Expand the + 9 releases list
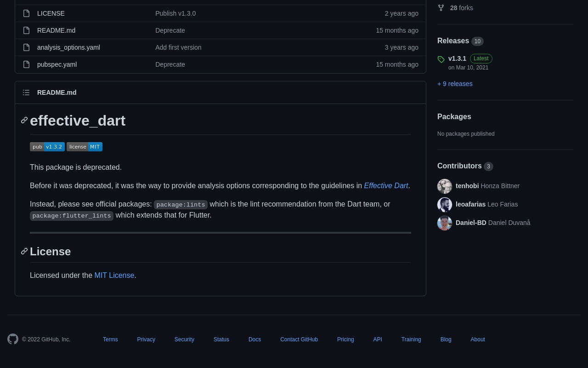Viewport: 588px width, 368px height. tap(454, 84)
